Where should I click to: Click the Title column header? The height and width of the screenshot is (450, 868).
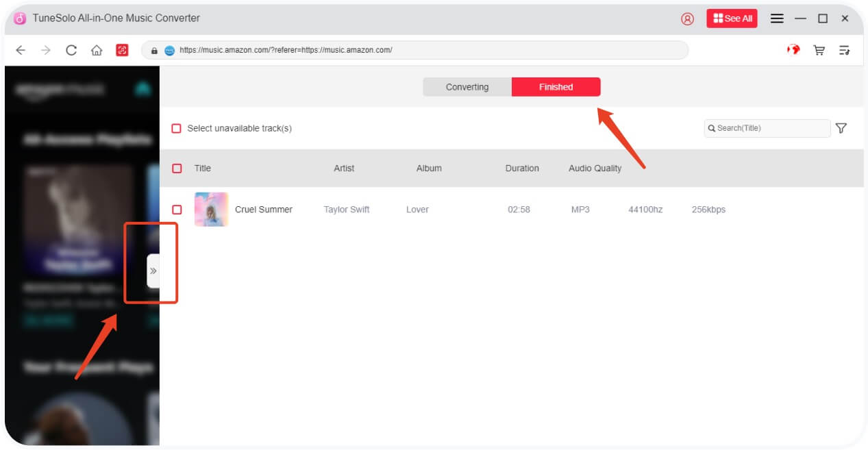pyautogui.click(x=203, y=168)
